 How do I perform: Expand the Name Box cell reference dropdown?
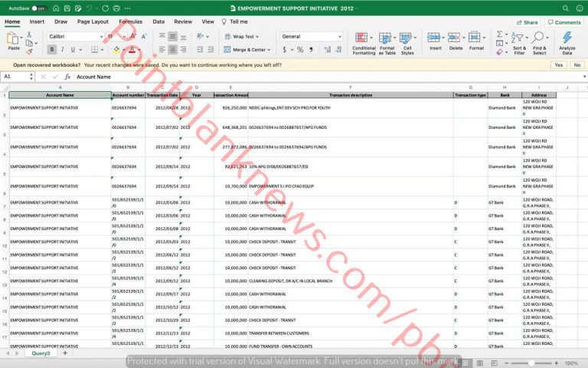point(29,77)
